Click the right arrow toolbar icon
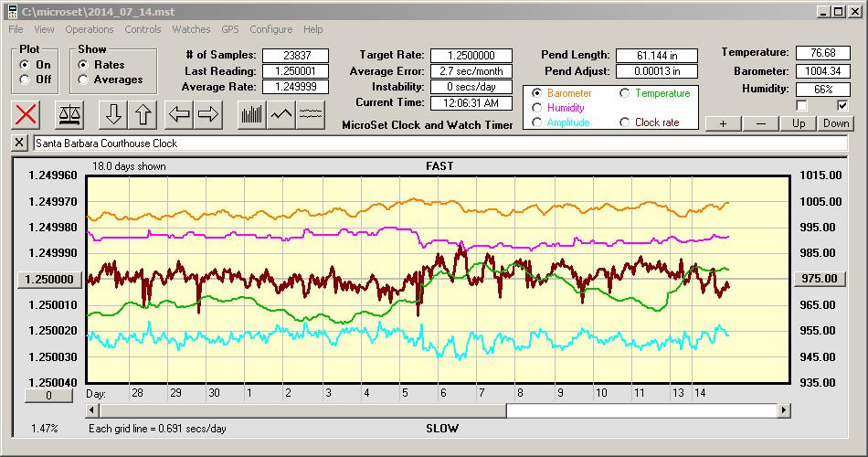Screen dimensions: 868x457 [x=208, y=114]
